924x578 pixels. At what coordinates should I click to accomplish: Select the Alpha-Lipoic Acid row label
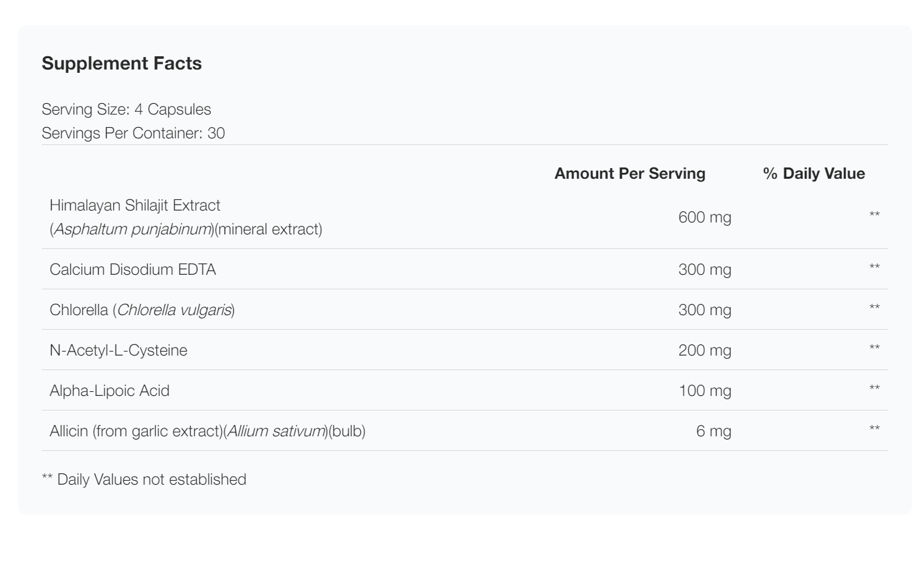coord(109,391)
